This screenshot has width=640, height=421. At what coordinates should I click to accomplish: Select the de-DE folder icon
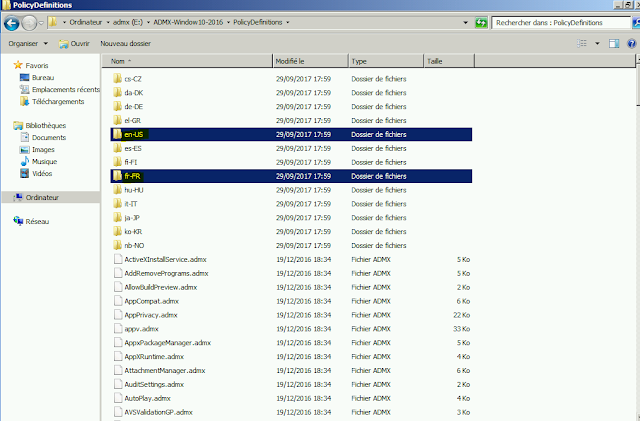(x=118, y=106)
